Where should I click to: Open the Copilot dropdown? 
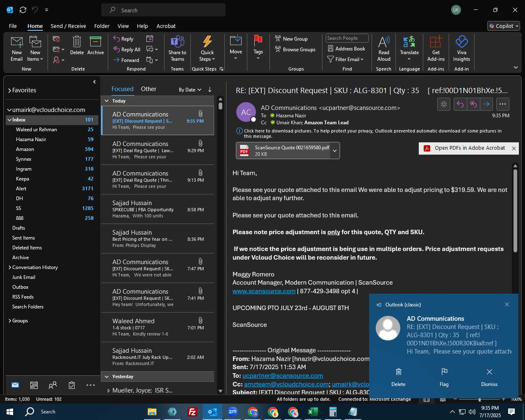pos(504,26)
